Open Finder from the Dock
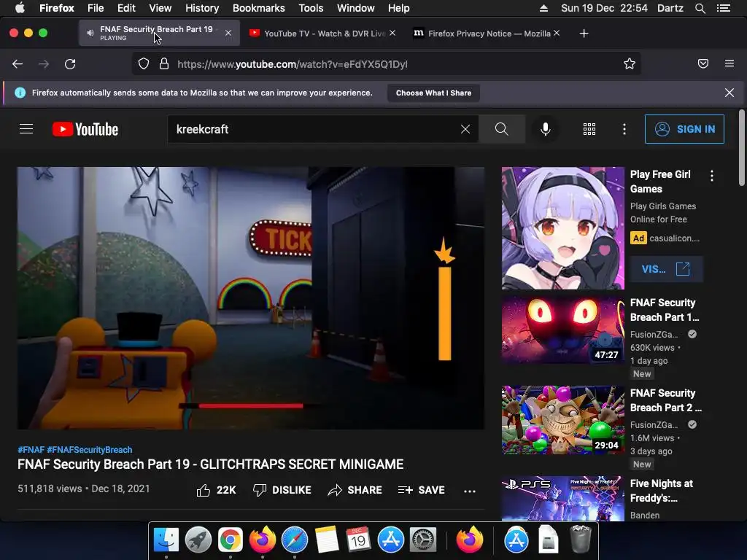Viewport: 747px width, 560px height. point(166,540)
